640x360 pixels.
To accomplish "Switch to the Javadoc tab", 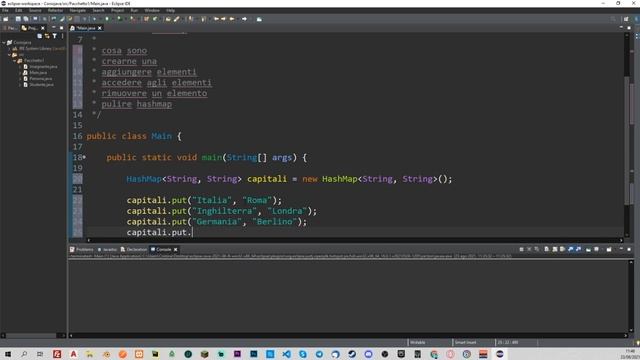I will pyautogui.click(x=107, y=249).
